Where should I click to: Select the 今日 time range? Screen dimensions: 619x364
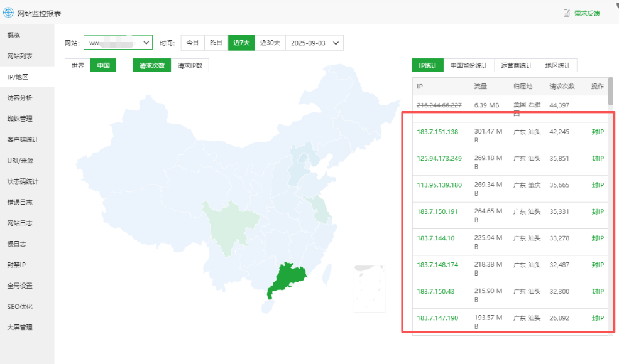point(192,43)
